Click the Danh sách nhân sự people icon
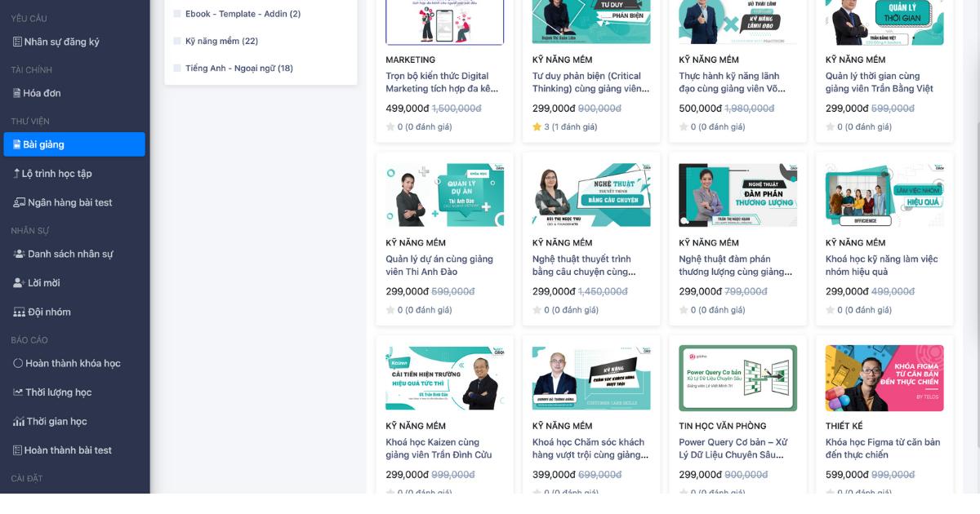Image resolution: width=980 pixels, height=514 pixels. 20,254
